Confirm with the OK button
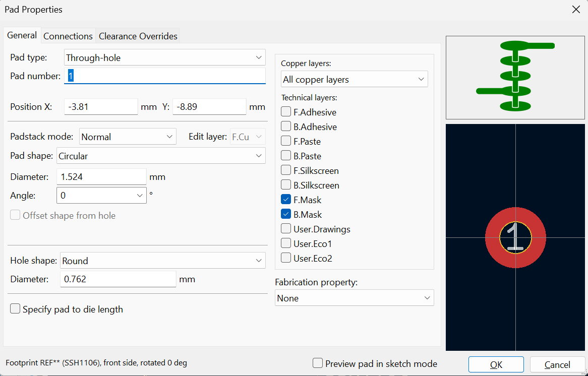Image resolution: width=588 pixels, height=376 pixels. [496, 364]
